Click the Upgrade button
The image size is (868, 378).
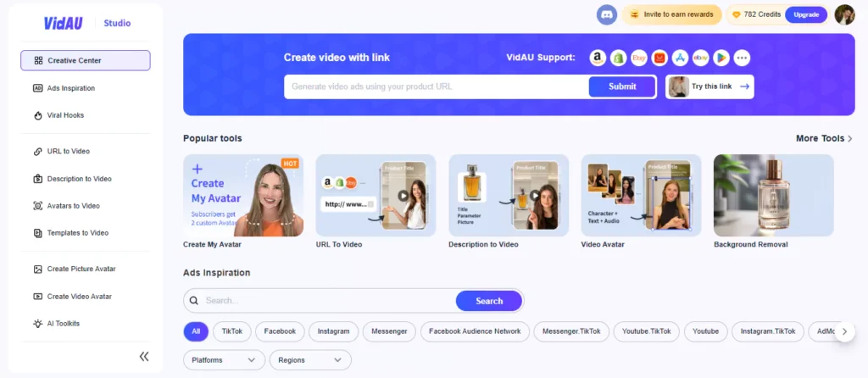point(806,15)
